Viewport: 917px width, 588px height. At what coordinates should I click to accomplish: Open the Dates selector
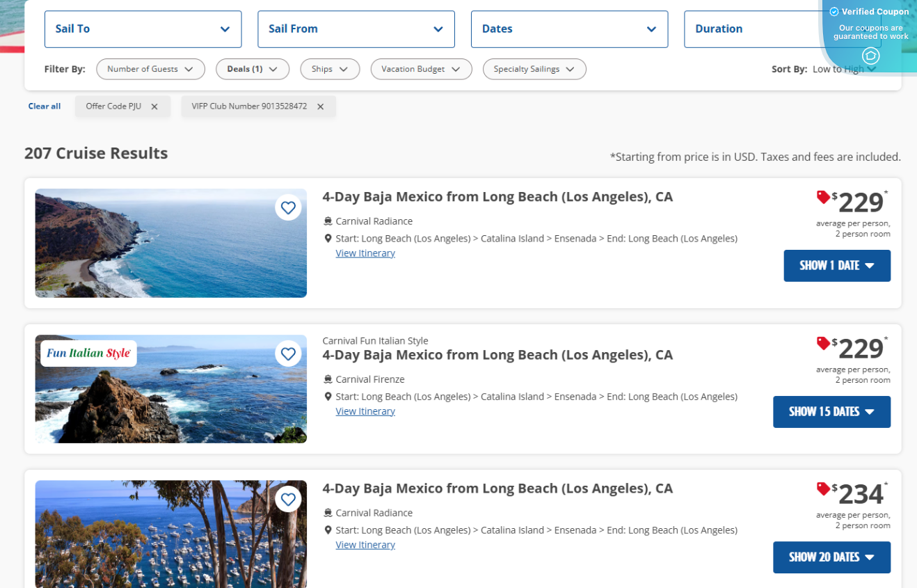click(x=569, y=29)
